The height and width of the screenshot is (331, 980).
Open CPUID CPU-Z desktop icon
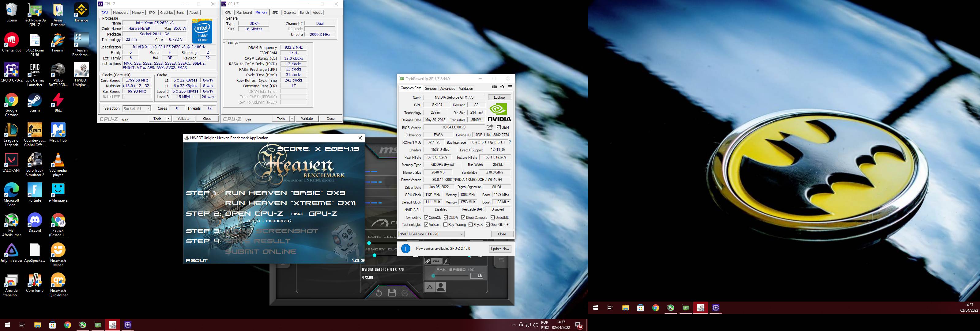pyautogui.click(x=11, y=72)
